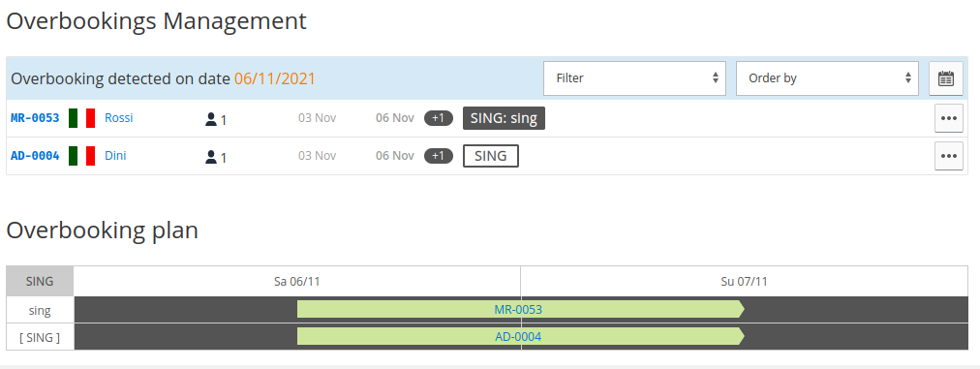
Task: Select AD-0004 bar in overbooking plan
Action: tap(521, 336)
